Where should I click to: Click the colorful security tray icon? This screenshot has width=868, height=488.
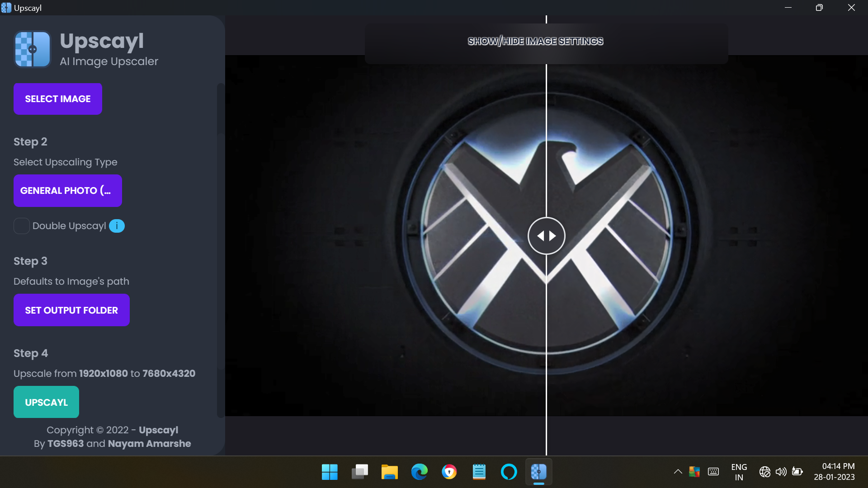(x=694, y=472)
